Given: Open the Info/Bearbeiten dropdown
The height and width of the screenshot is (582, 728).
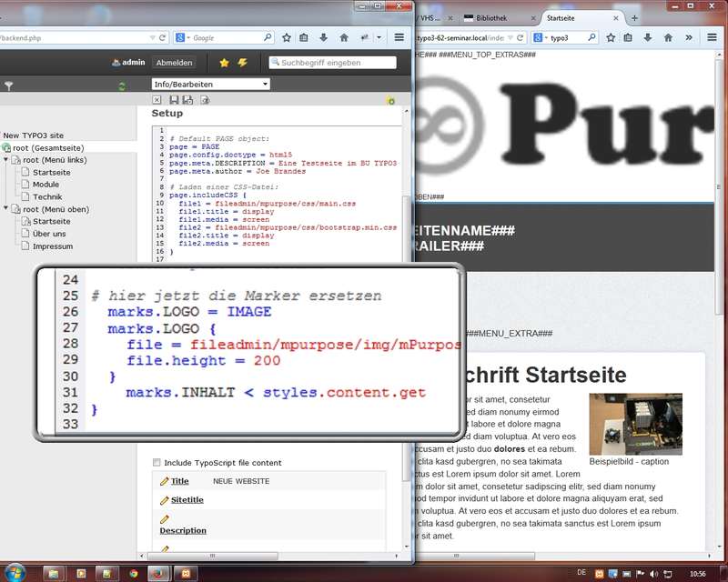Looking at the screenshot, I should click(x=211, y=85).
